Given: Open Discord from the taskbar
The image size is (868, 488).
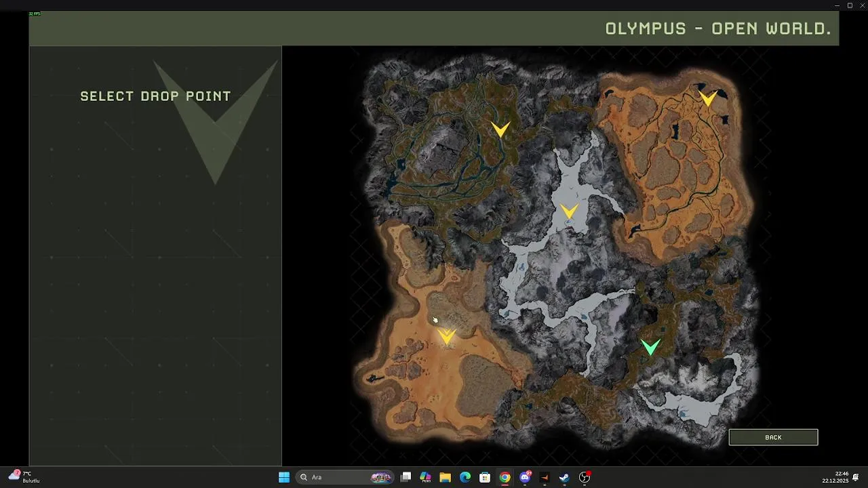Looking at the screenshot, I should pyautogui.click(x=525, y=477).
